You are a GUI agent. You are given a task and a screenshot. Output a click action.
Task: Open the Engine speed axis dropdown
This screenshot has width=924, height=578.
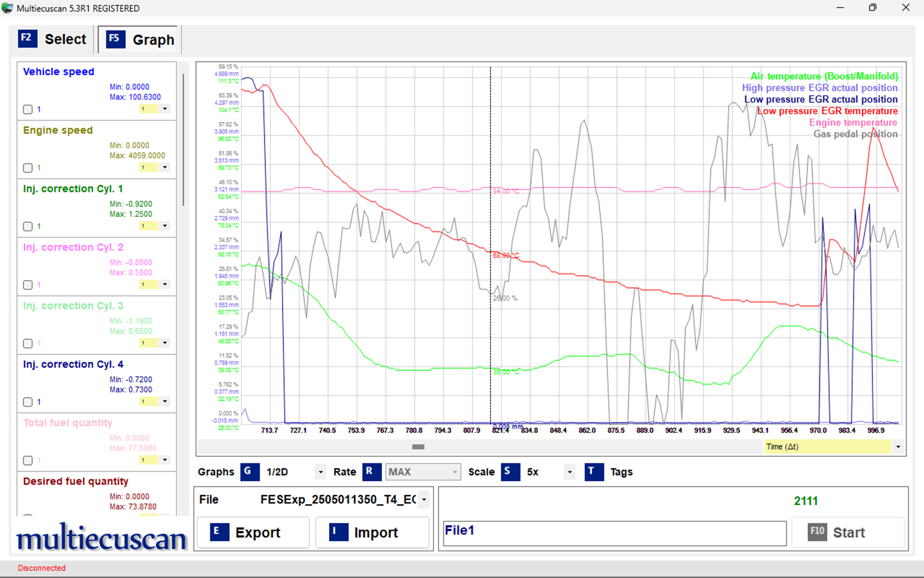165,167
